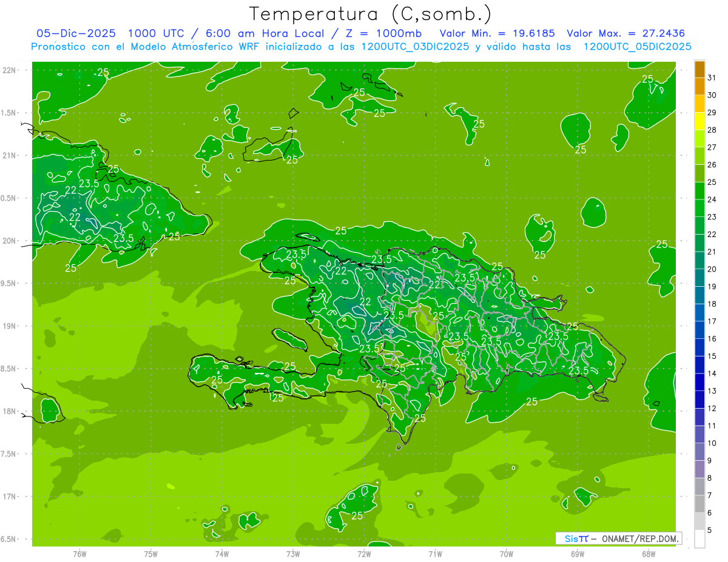
Task: Click the '12' value on the color scale
Action: click(x=712, y=408)
